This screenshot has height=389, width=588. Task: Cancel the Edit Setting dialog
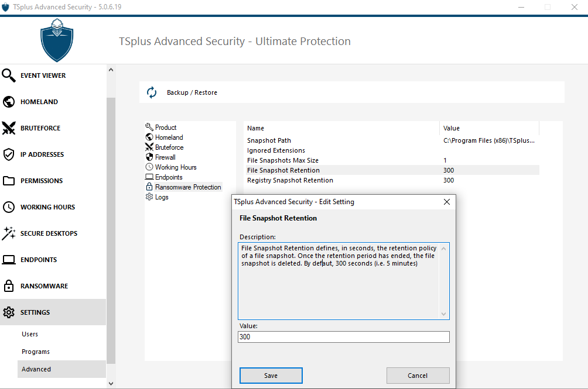(418, 376)
